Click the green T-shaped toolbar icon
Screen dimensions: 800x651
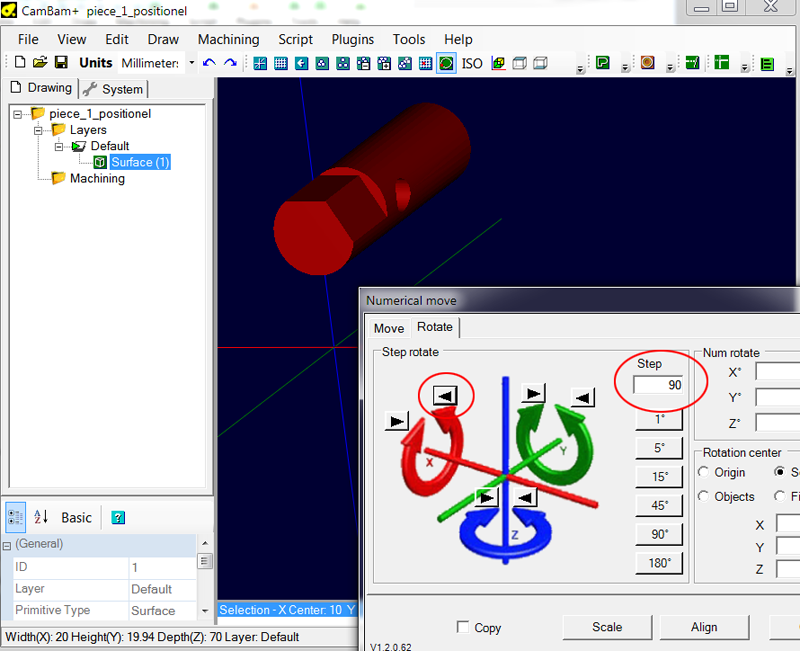[x=721, y=63]
